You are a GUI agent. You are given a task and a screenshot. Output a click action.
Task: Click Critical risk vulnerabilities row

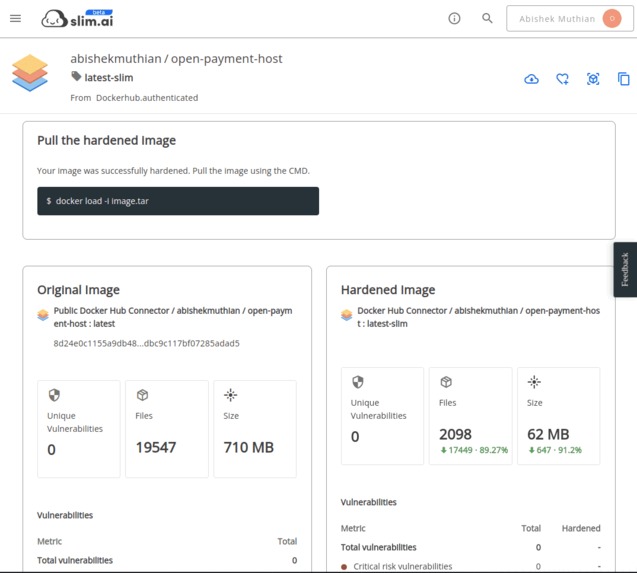470,566
